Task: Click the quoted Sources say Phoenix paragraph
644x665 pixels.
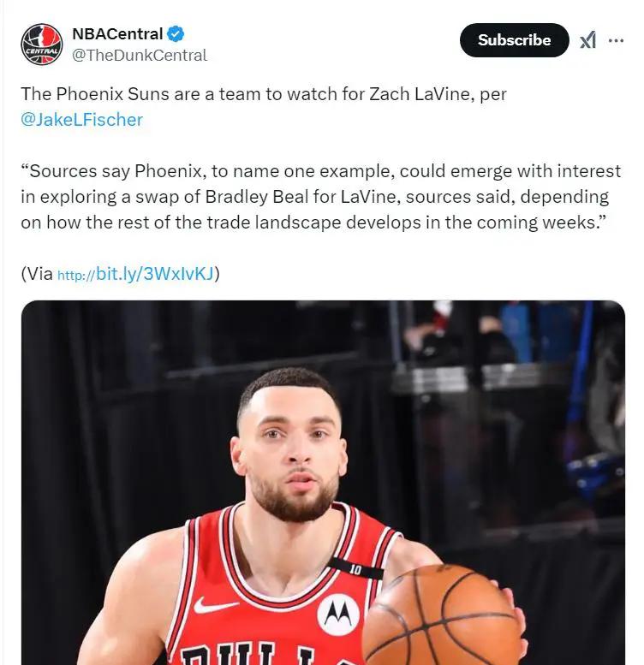Action: (x=321, y=197)
